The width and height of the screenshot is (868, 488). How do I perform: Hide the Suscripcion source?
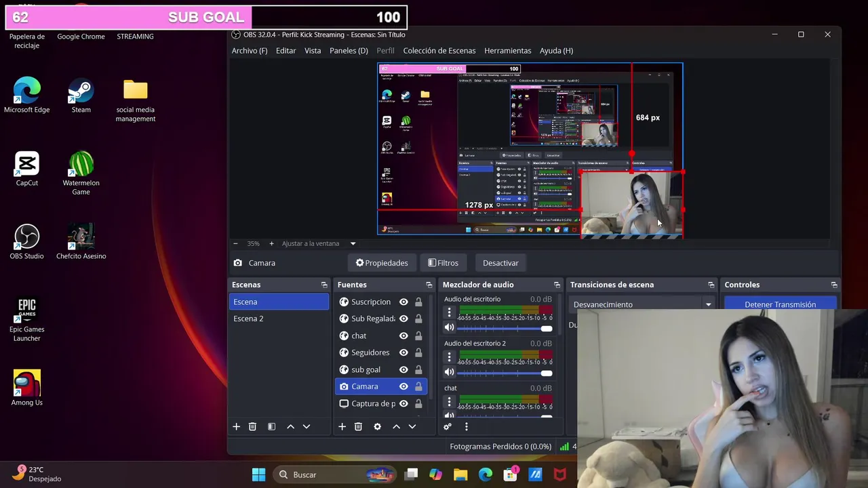coord(403,302)
